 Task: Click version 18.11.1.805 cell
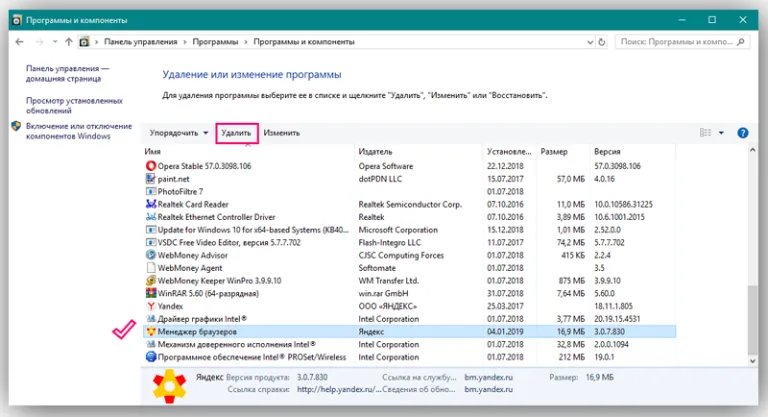coord(613,306)
